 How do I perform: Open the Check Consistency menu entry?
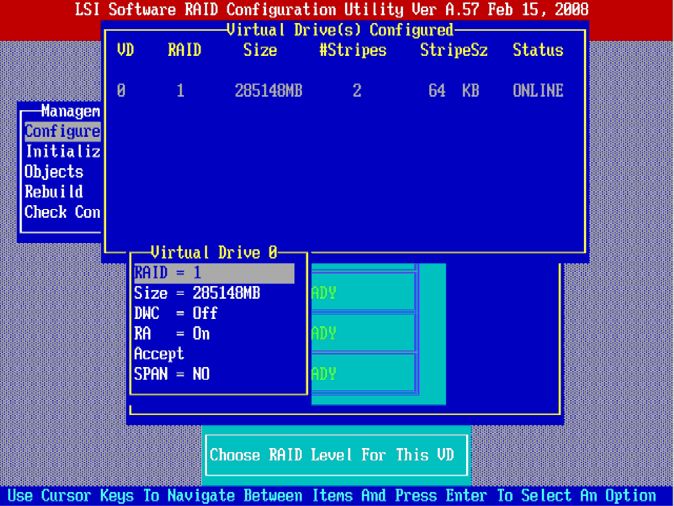pyautogui.click(x=63, y=212)
